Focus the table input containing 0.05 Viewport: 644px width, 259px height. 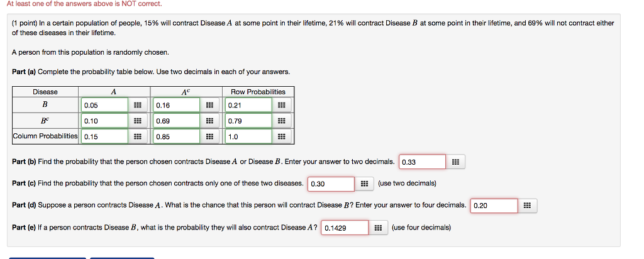click(104, 105)
